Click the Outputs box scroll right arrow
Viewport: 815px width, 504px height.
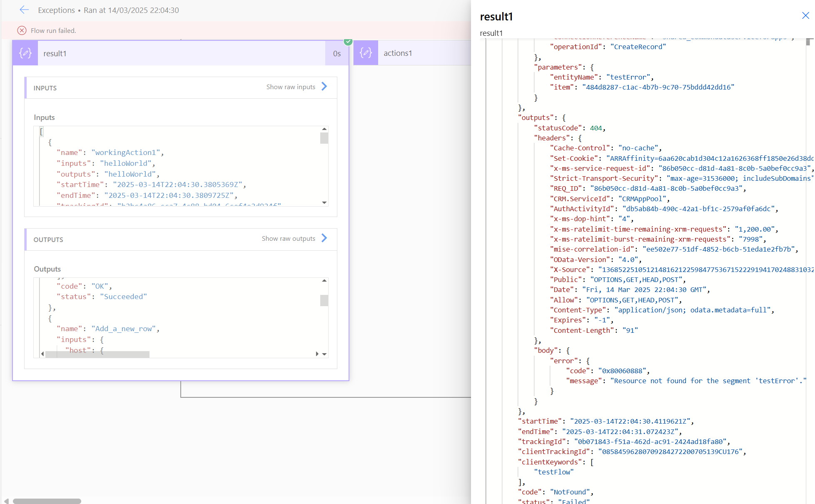point(317,354)
